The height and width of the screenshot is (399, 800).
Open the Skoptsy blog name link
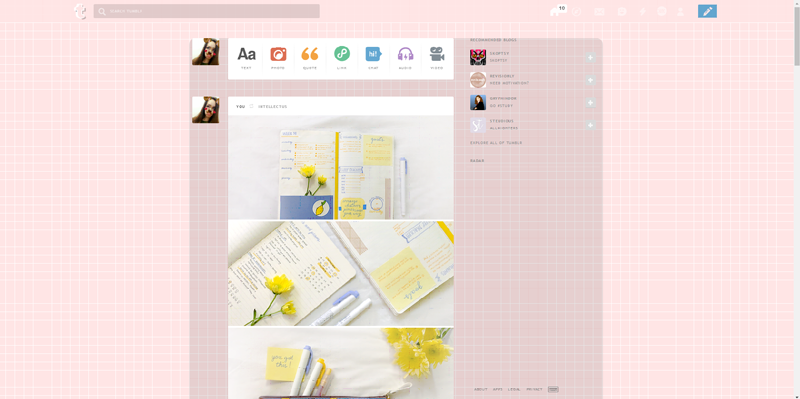[x=499, y=54]
